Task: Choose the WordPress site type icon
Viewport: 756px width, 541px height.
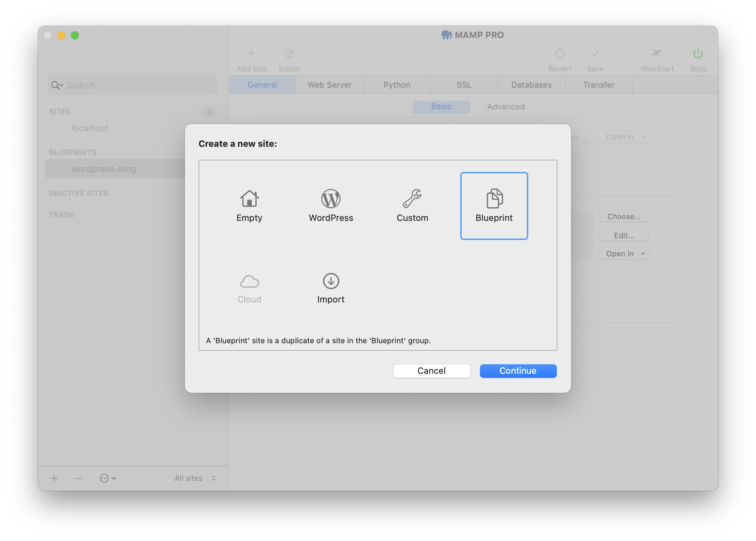Action: coord(331,198)
